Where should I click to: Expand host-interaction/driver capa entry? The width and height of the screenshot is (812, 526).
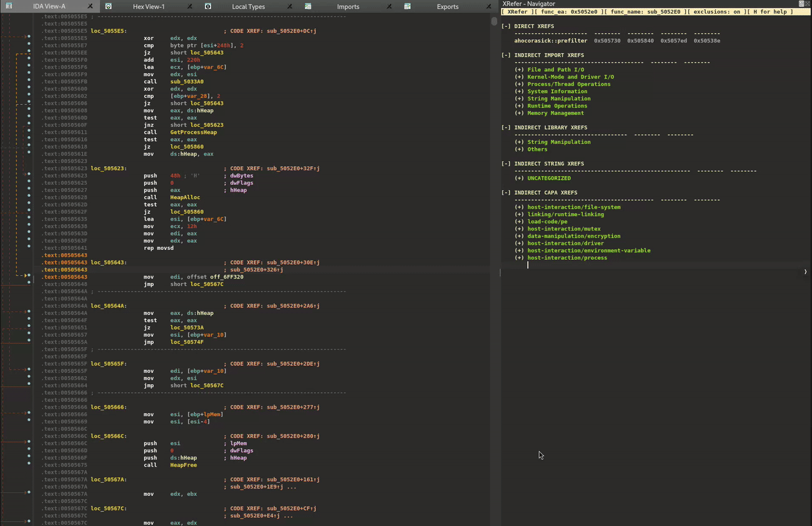[x=519, y=243]
